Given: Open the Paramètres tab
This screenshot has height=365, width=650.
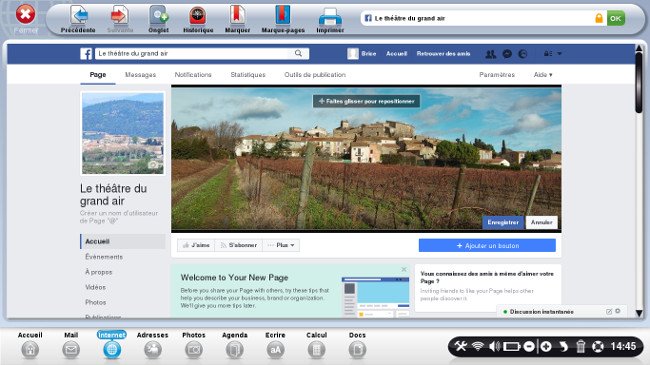Looking at the screenshot, I should (x=497, y=75).
